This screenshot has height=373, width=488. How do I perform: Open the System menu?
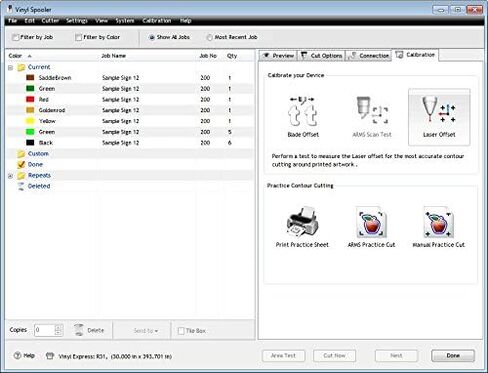coord(125,21)
